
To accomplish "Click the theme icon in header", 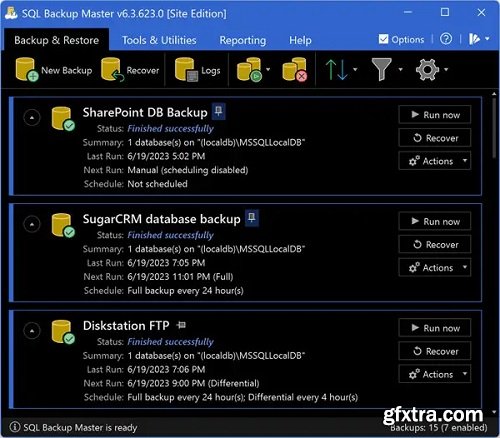I will point(475,39).
